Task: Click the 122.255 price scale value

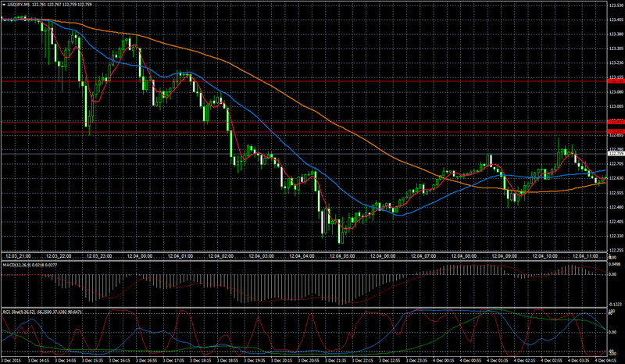Action: tap(616, 251)
